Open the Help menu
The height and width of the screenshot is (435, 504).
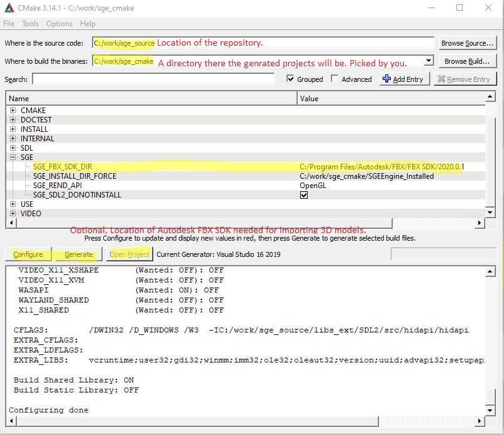[x=88, y=24]
